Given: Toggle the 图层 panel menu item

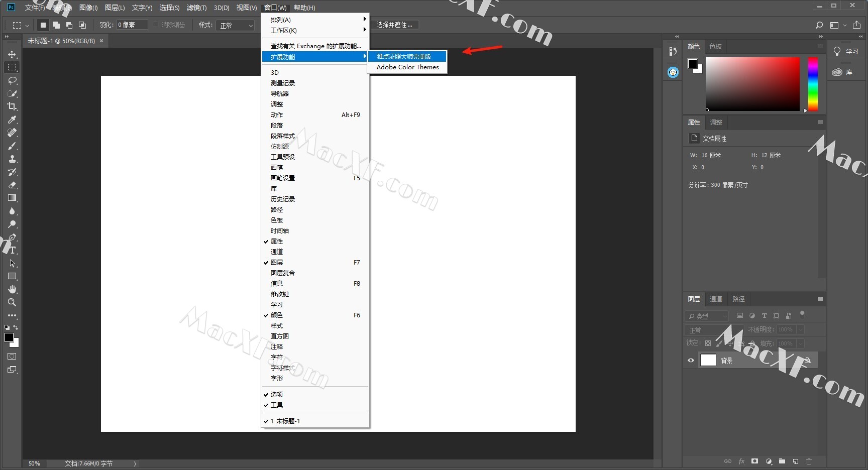Looking at the screenshot, I should pyautogui.click(x=315, y=263).
